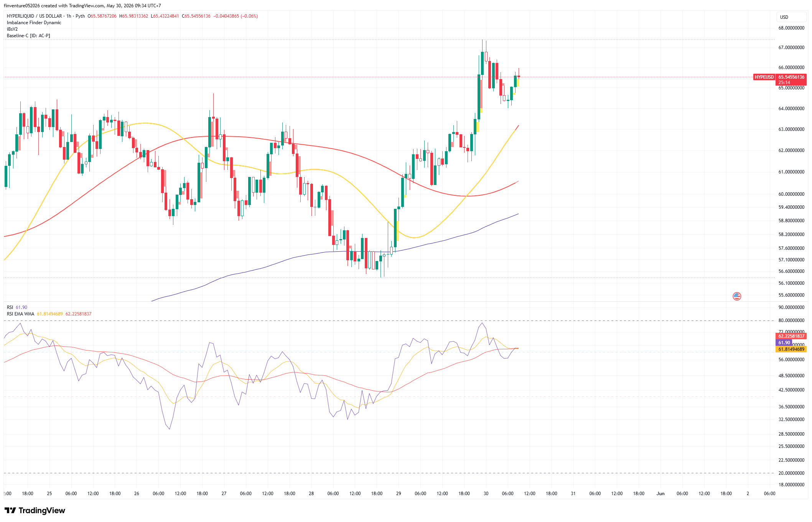Click the 80.00000000 RSI scale level

coord(791,320)
